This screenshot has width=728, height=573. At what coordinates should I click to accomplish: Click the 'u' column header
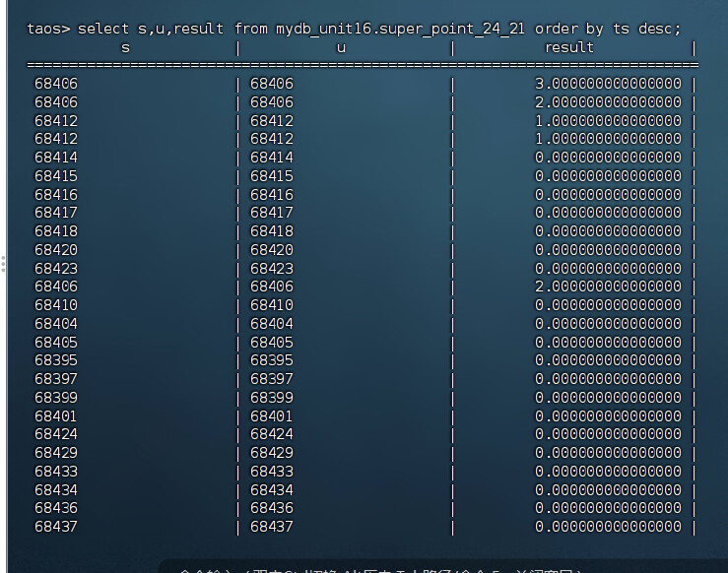point(341,47)
